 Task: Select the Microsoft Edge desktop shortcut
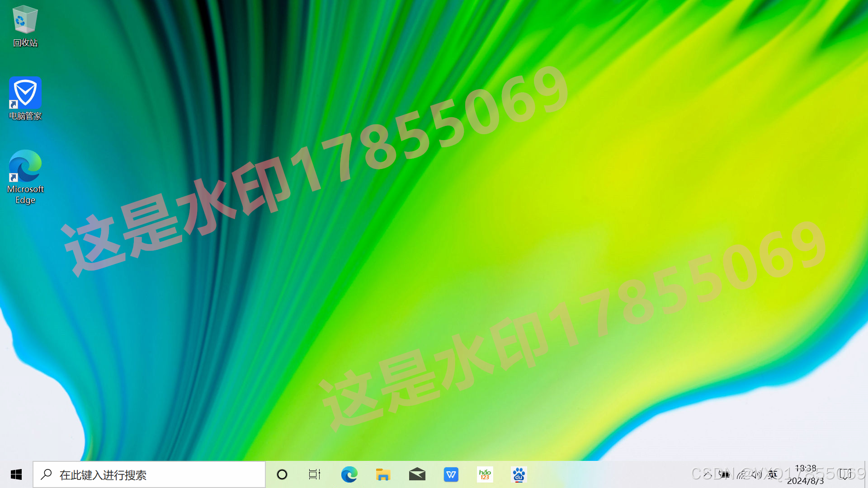[x=25, y=177]
